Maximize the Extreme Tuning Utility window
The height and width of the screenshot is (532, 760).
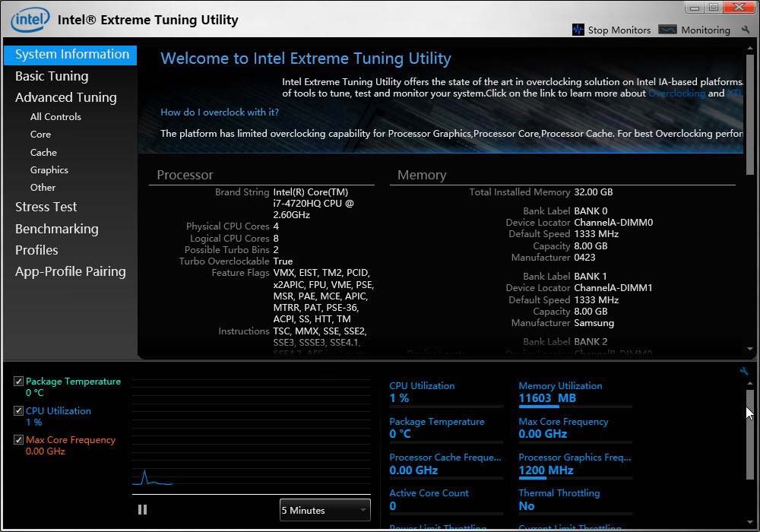[x=713, y=8]
